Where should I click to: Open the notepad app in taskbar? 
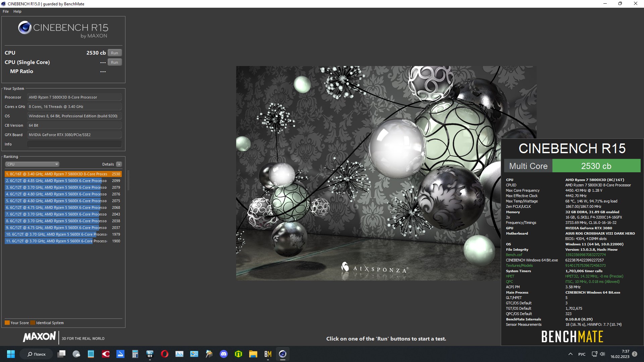tap(91, 354)
